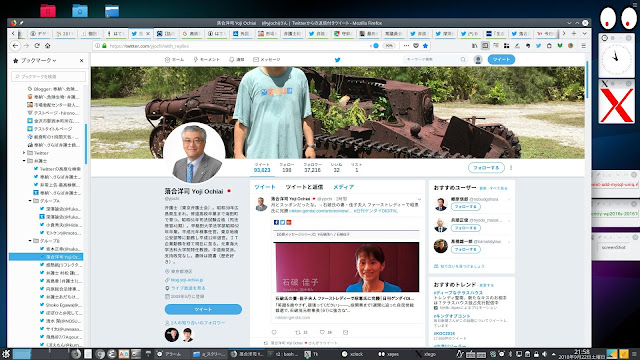Open the page actions three-dot menu
The width and height of the screenshot is (640, 360).
point(406,46)
